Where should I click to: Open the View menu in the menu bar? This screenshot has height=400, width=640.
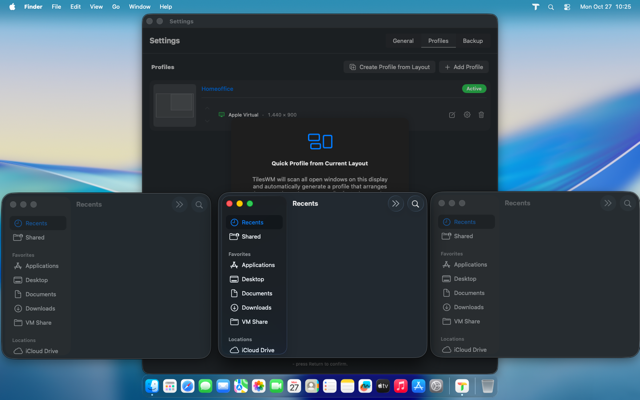pos(96,6)
